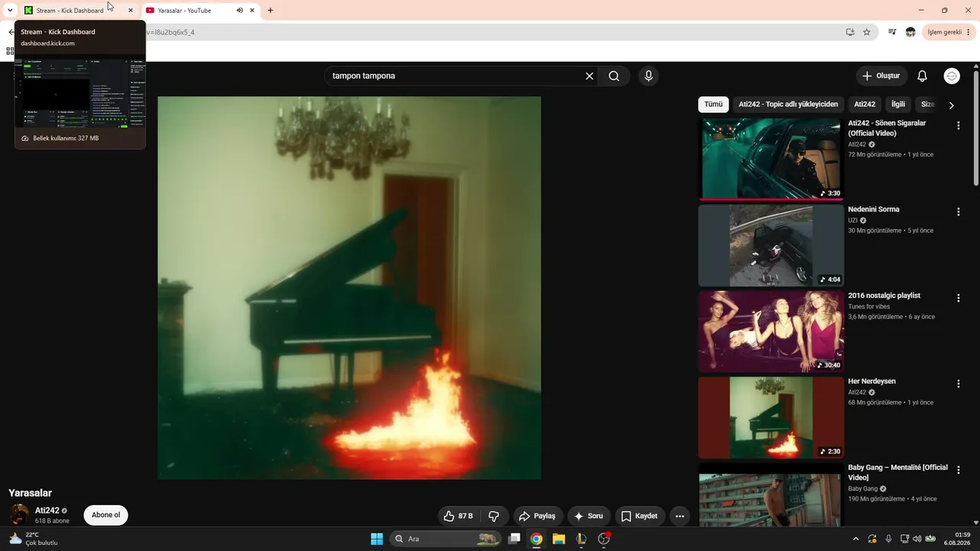Open options for Baby Gang Mentalité video
The image size is (980, 551).
coord(958,470)
